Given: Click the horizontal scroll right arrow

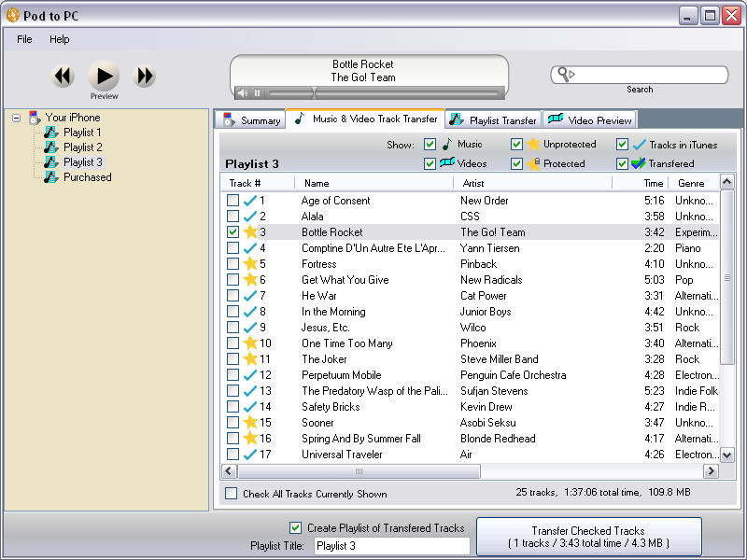Looking at the screenshot, I should point(711,471).
